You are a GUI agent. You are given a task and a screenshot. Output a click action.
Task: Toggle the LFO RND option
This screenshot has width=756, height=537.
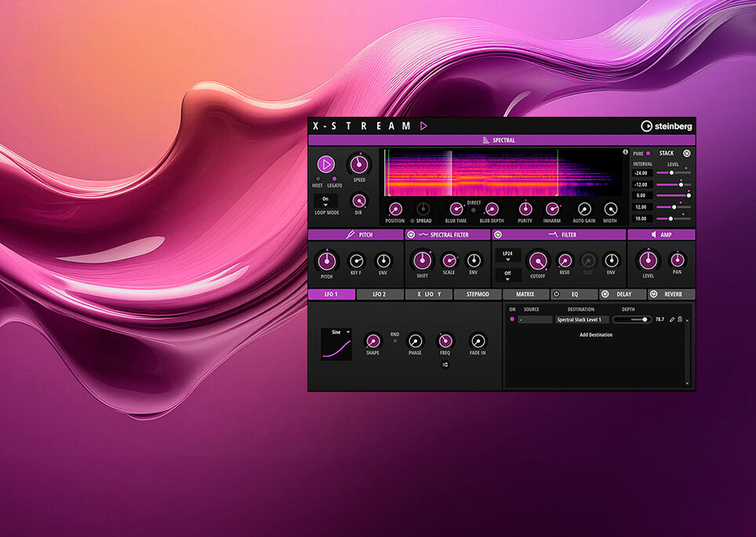395,341
